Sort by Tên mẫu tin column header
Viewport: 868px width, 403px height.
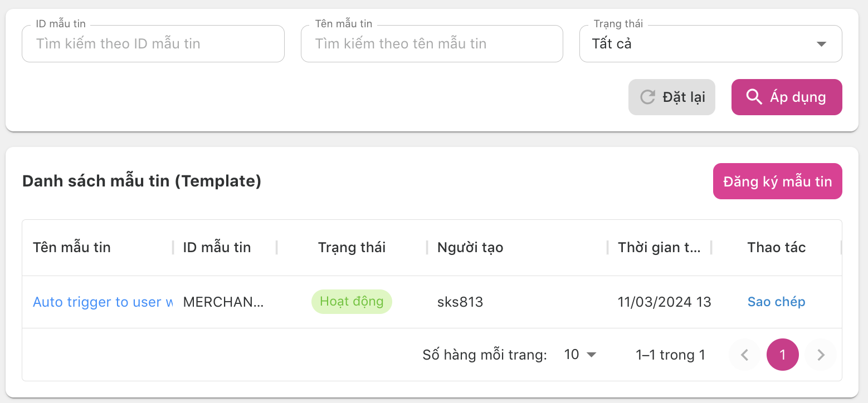[72, 248]
